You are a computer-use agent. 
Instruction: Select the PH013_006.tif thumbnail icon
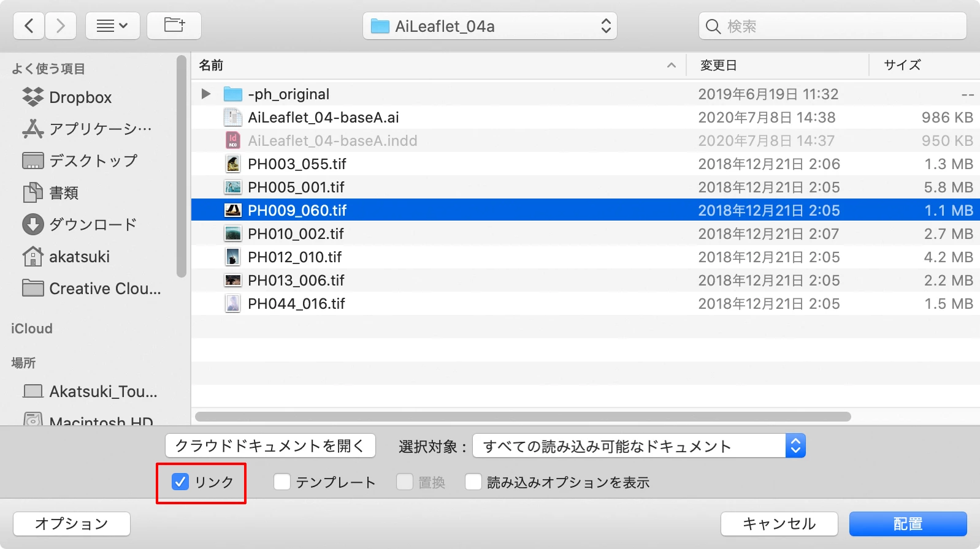point(233,280)
